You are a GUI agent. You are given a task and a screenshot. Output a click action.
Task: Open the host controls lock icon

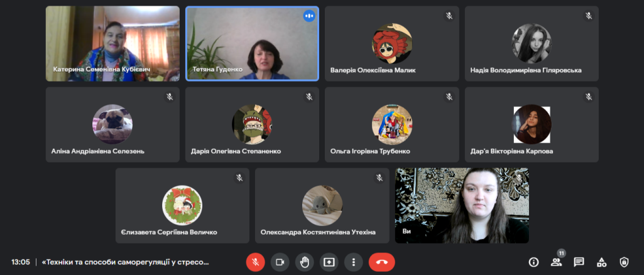[625, 262]
